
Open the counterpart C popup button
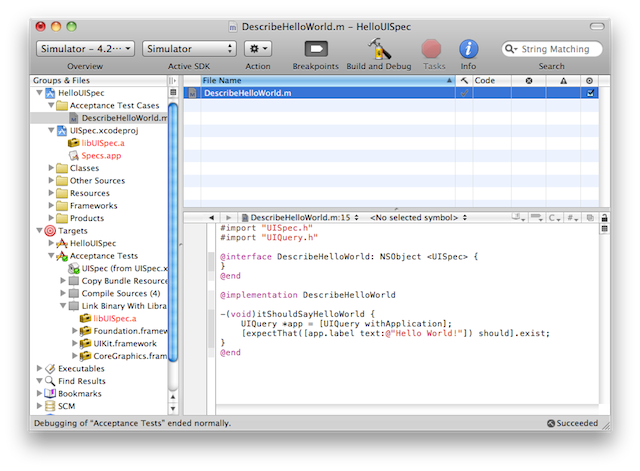554,218
